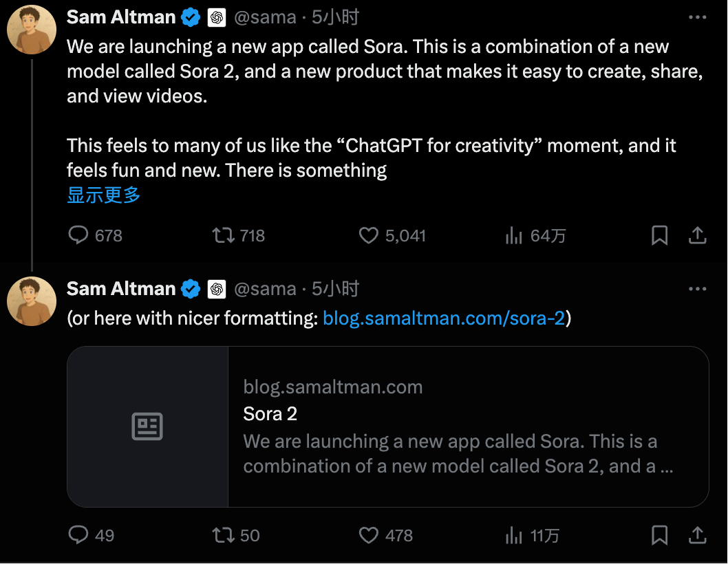View analytics of the first tweet
The image size is (728, 564).
(514, 236)
